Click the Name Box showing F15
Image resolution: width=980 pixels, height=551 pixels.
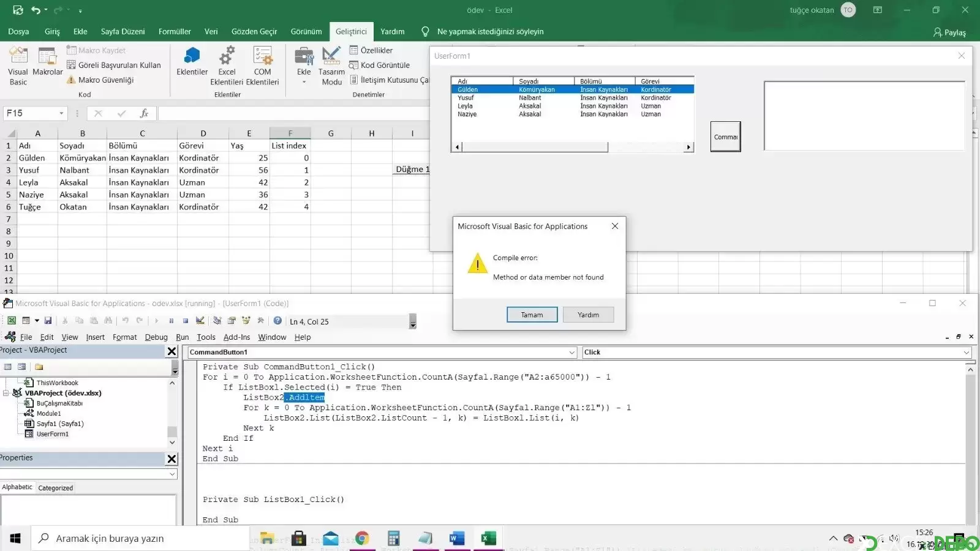coord(31,113)
